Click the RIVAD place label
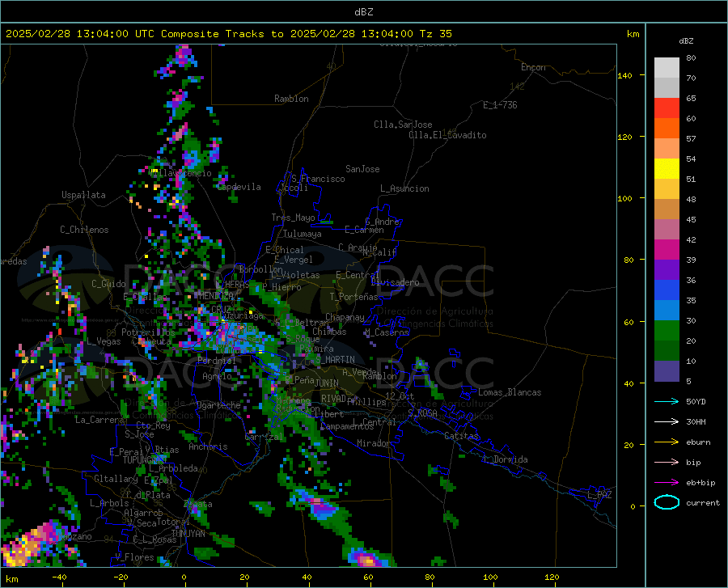The image size is (728, 588). [334, 399]
